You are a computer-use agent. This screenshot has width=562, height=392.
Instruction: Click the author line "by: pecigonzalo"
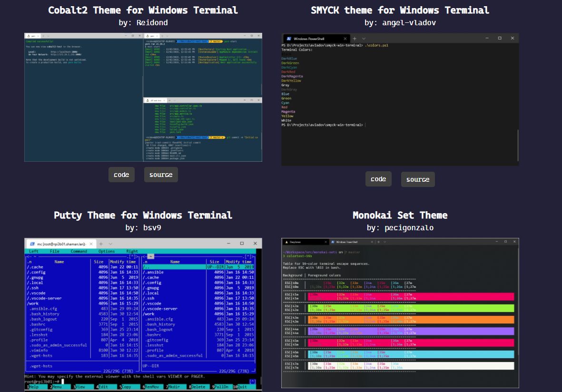[x=400, y=227]
